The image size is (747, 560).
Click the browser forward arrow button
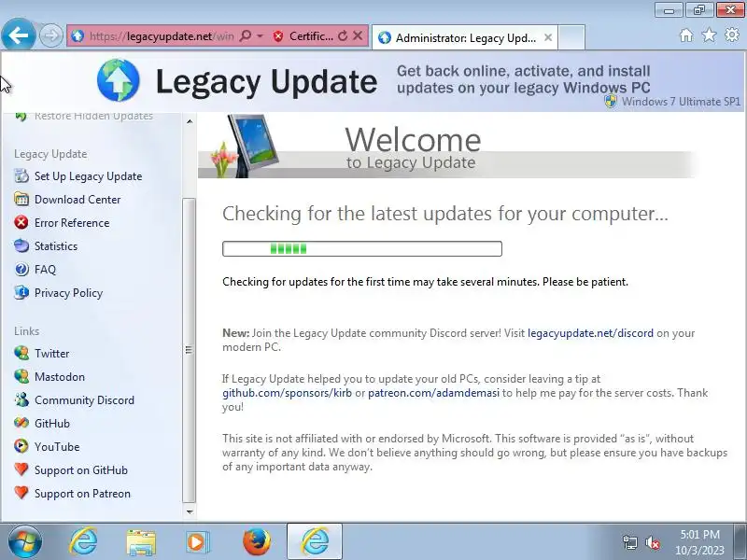(x=50, y=35)
